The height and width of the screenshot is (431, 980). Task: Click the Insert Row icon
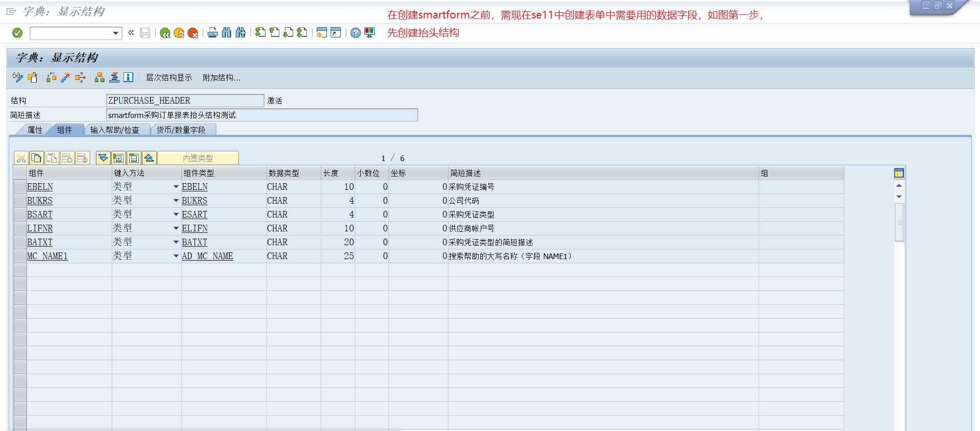point(67,158)
